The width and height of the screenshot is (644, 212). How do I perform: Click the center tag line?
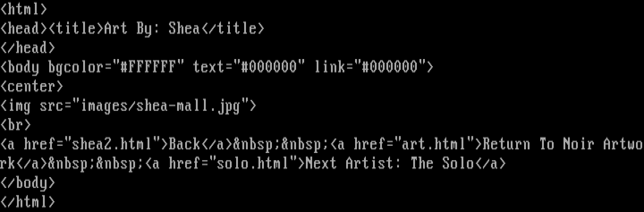pos(32,86)
